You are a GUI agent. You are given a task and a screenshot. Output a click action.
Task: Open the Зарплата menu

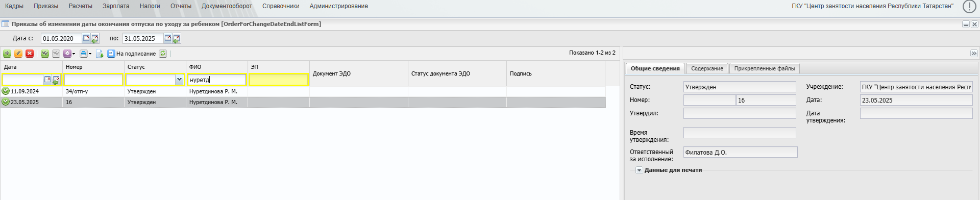pyautogui.click(x=116, y=6)
